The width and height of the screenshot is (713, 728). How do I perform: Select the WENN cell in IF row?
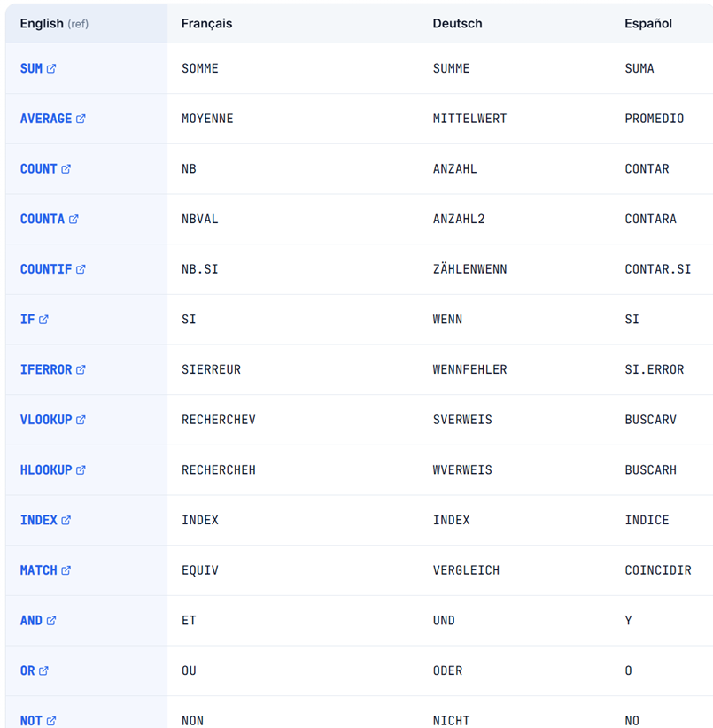(515, 320)
